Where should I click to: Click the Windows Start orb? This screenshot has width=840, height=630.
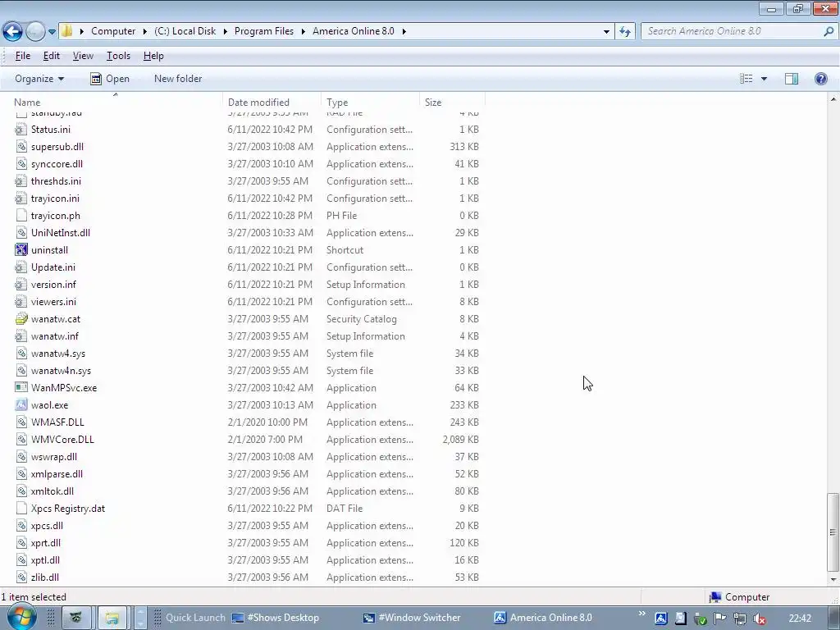pos(21,617)
